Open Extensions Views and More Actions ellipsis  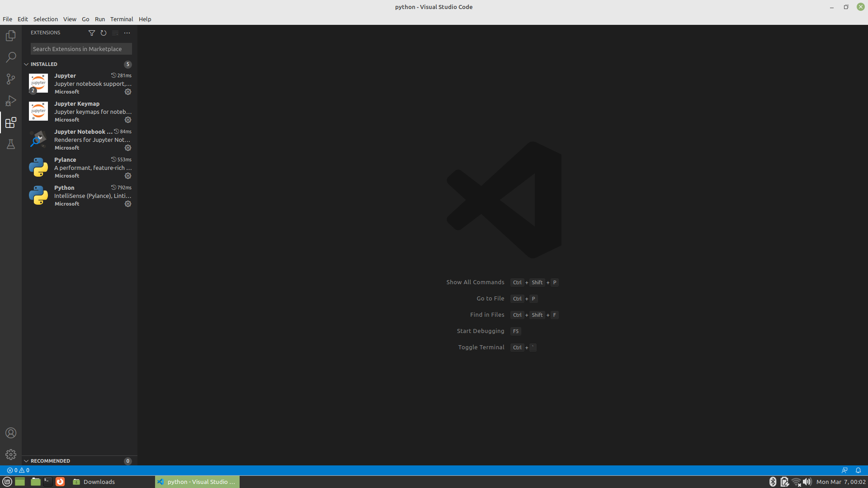pyautogui.click(x=127, y=33)
